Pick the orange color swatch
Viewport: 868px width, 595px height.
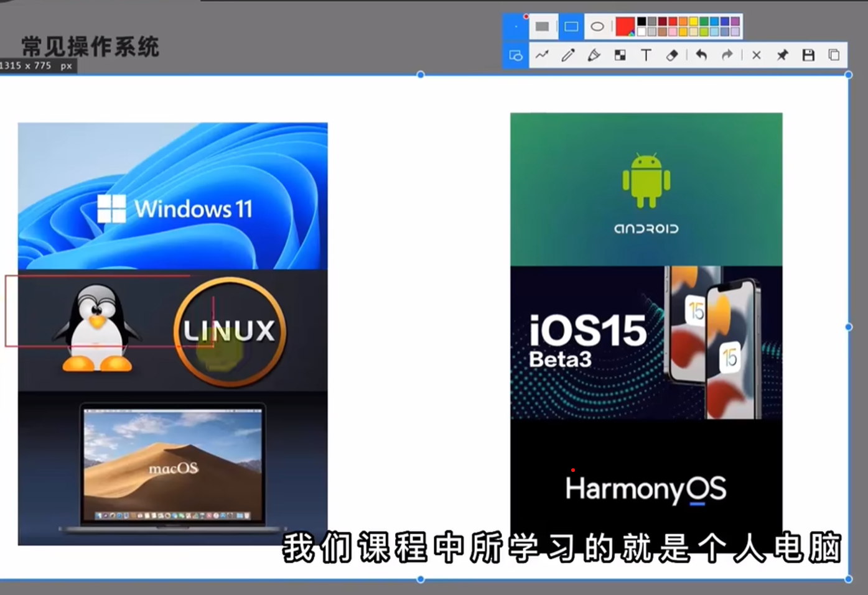683,22
